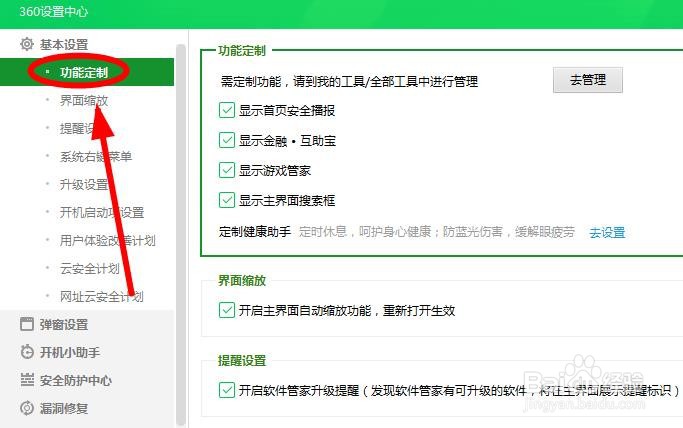683x428 pixels.
Task: Open the 提醒设置 sidebar entry
Action: tap(84, 128)
